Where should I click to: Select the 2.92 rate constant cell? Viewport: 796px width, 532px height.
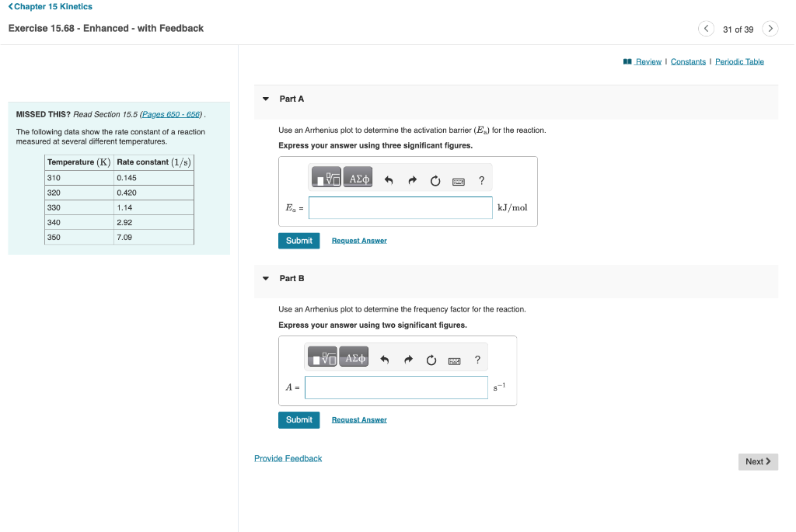tap(154, 223)
